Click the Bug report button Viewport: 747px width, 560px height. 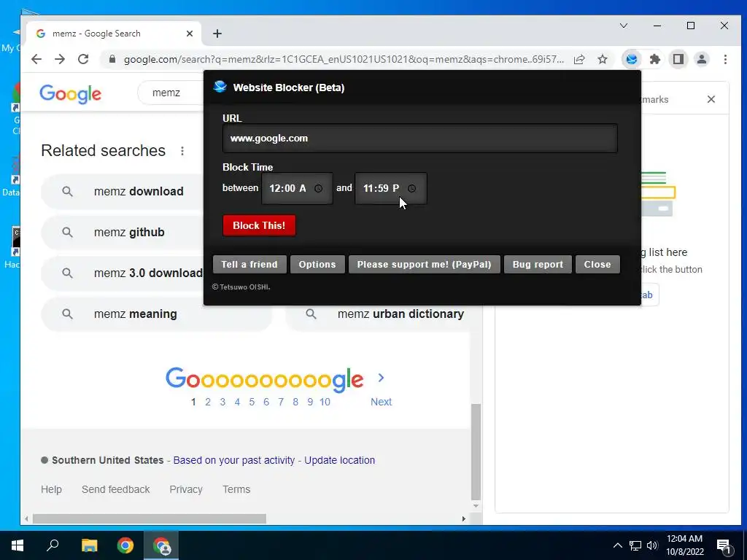tap(538, 264)
